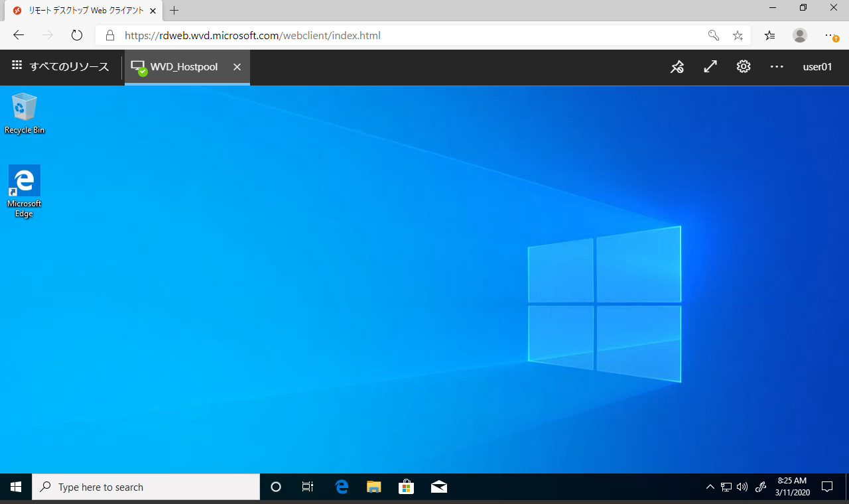Click the Type here to search box
The height and width of the screenshot is (504, 849).
click(x=146, y=487)
